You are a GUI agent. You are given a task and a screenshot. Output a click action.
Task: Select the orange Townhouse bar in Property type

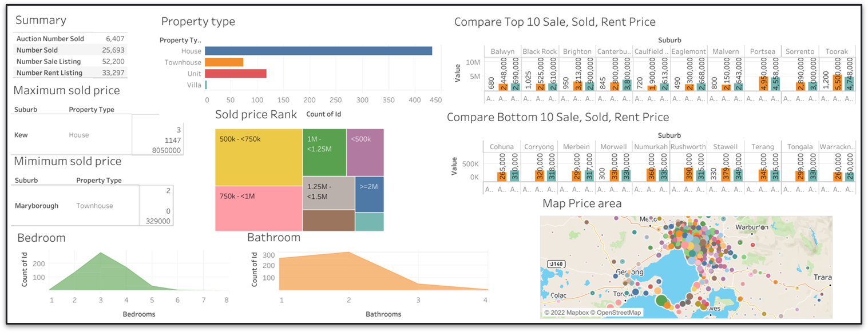coord(224,62)
